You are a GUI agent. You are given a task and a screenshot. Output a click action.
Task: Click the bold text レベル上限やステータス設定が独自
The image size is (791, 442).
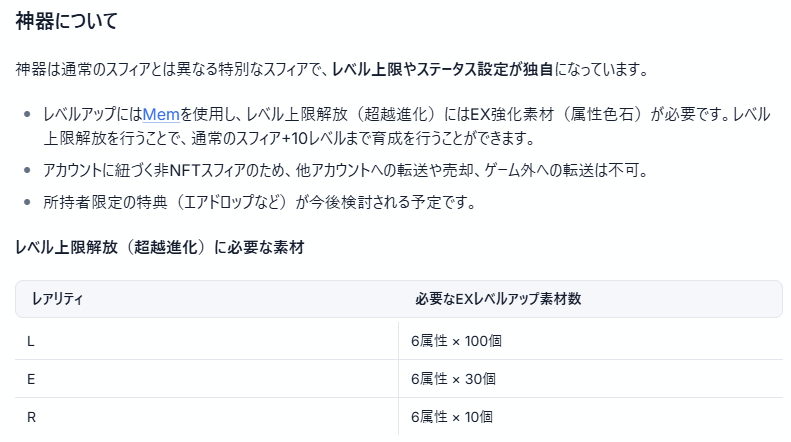click(442, 69)
